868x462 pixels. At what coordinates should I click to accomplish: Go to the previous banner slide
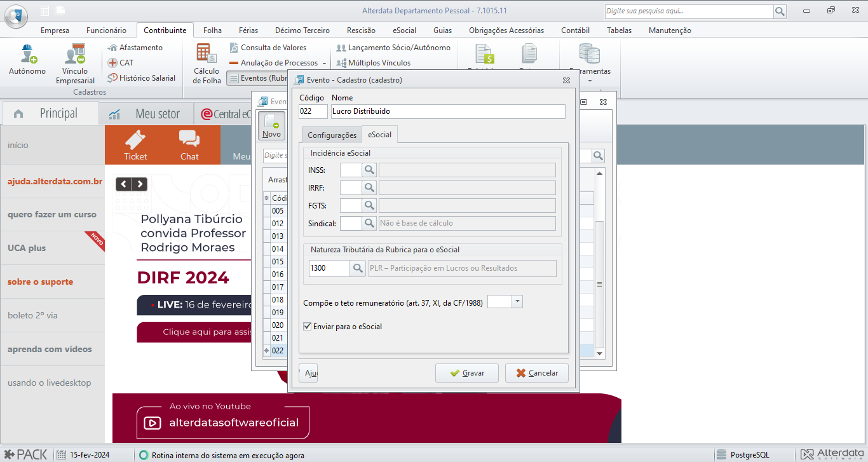[x=123, y=184]
